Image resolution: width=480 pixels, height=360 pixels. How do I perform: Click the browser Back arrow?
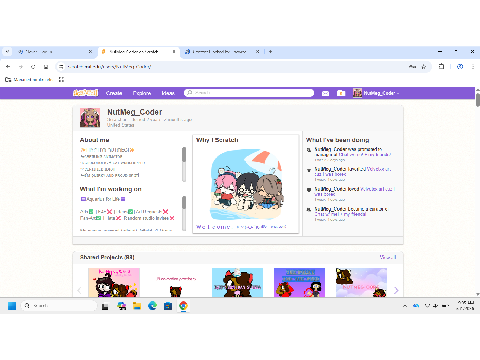tap(8, 67)
